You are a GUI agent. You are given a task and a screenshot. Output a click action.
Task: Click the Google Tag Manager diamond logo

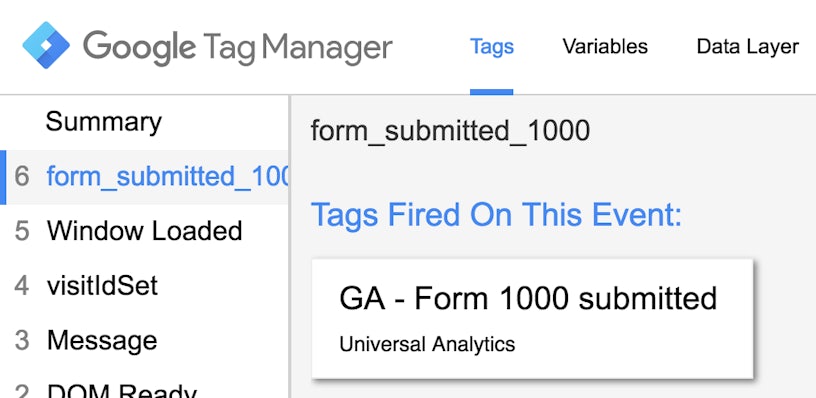46,45
